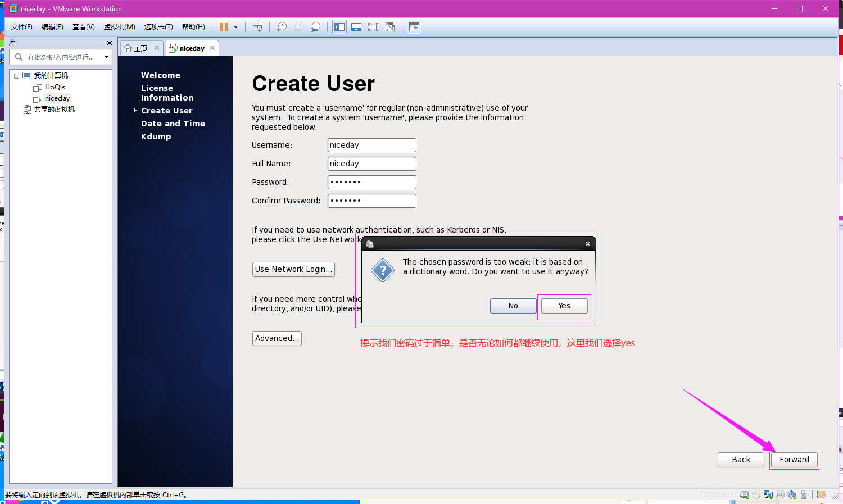Click the hard disk status bar icon

pos(744,494)
